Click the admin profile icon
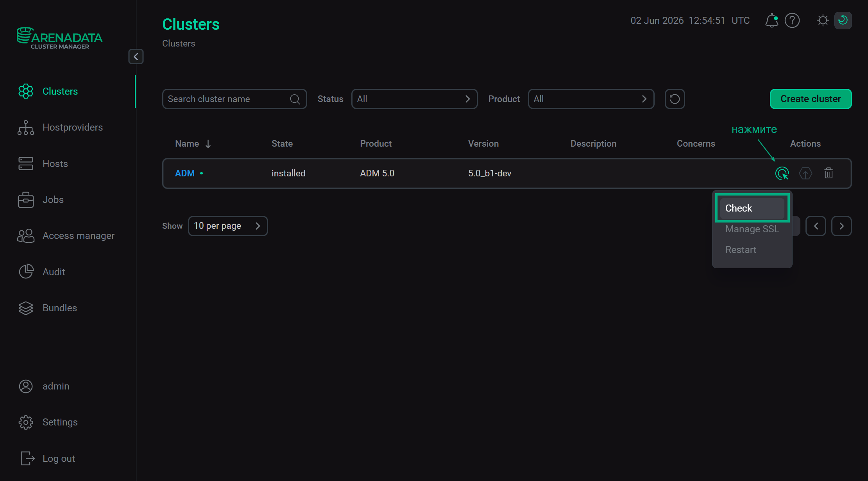868x481 pixels. coord(26,386)
